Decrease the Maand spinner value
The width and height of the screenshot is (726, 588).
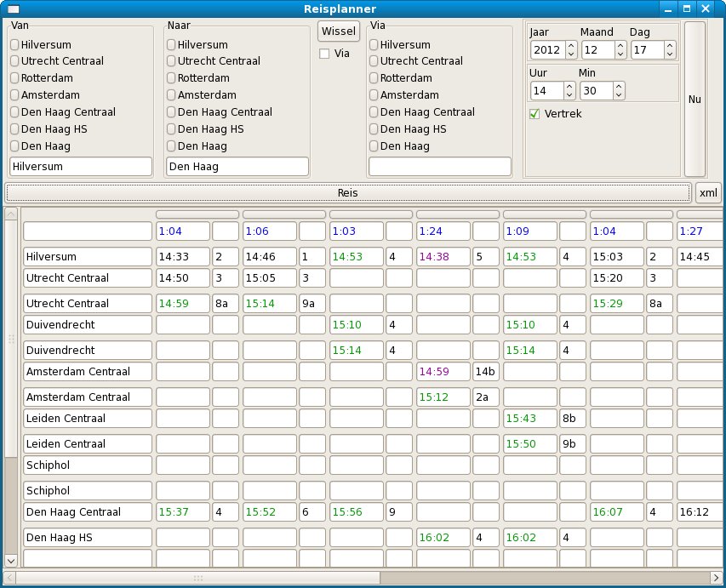620,54
